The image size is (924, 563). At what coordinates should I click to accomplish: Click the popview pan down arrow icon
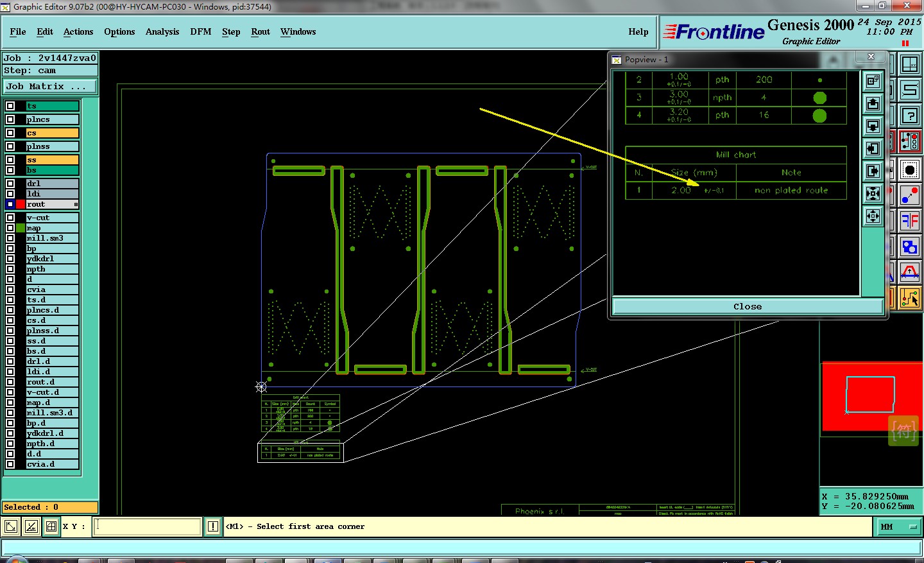873,126
